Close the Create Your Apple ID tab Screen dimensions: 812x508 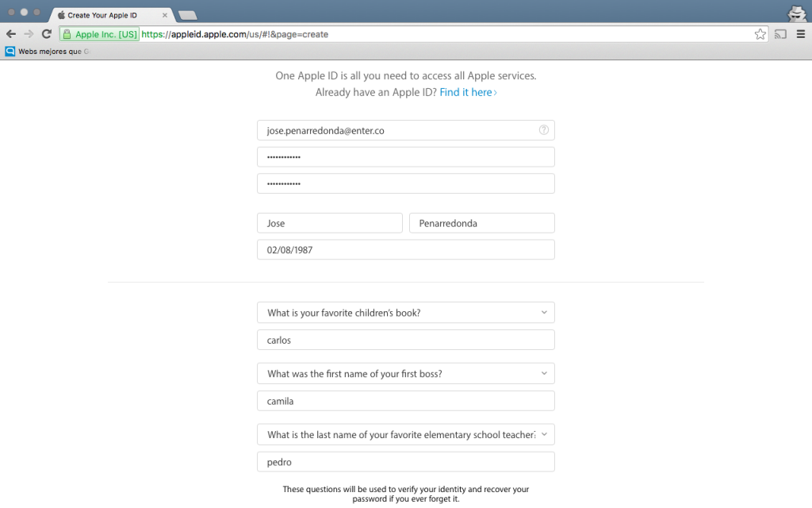pyautogui.click(x=165, y=15)
